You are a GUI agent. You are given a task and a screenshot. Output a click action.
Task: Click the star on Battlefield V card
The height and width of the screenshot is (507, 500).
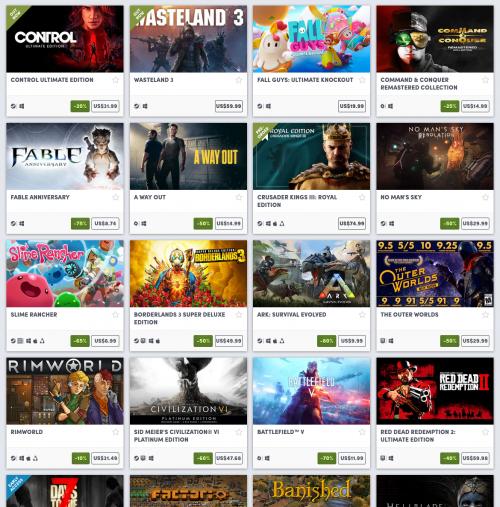362,432
